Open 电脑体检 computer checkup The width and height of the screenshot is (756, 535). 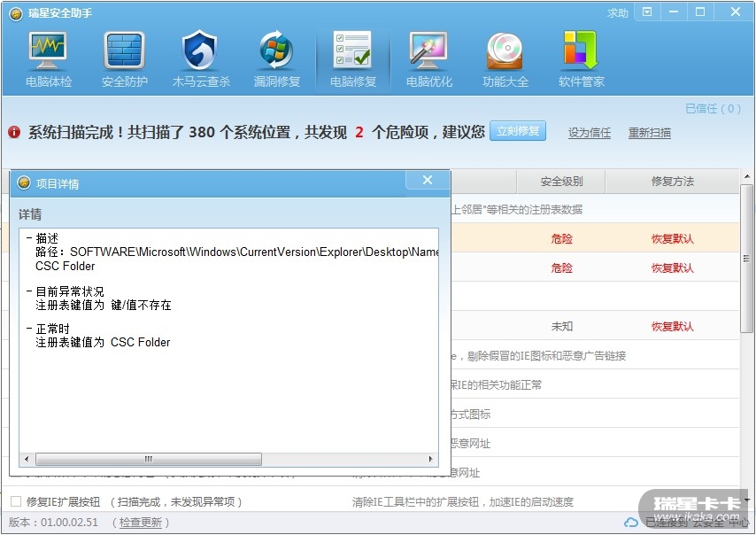[x=48, y=59]
